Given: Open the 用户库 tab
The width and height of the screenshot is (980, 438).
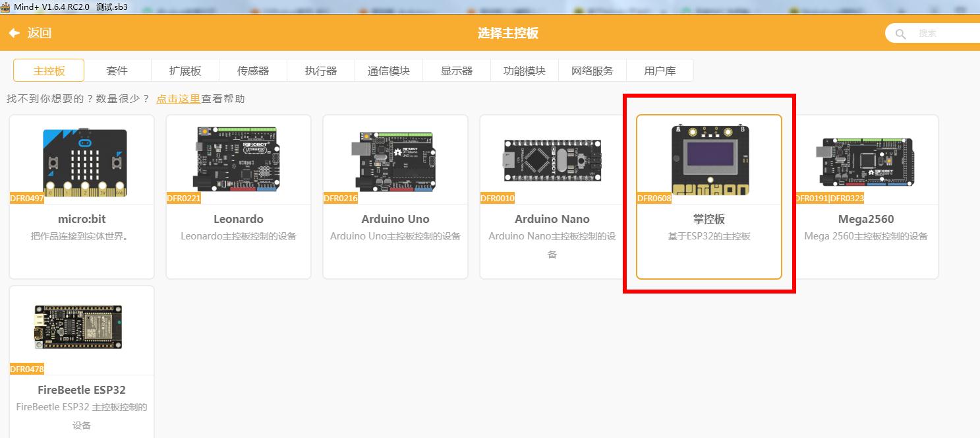Looking at the screenshot, I should pos(660,71).
